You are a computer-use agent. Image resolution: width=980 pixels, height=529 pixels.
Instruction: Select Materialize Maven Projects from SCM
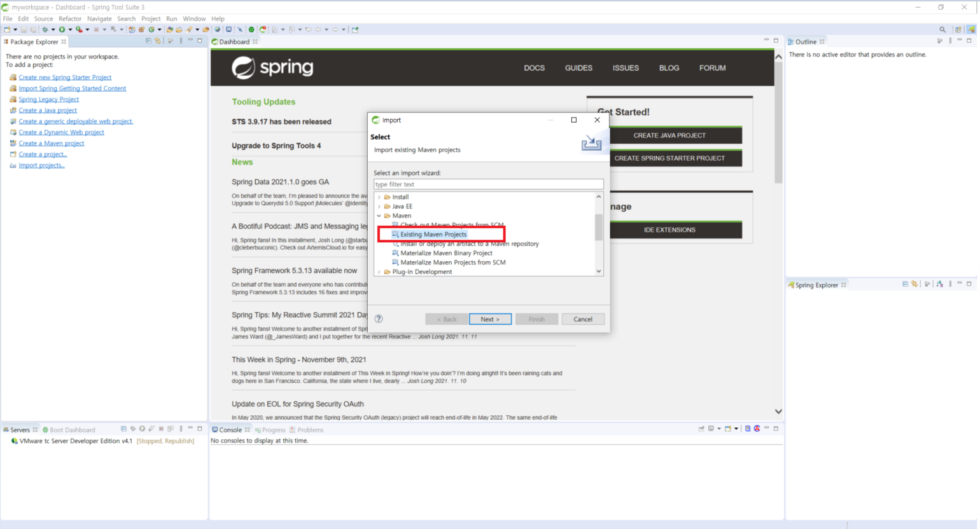(x=453, y=262)
